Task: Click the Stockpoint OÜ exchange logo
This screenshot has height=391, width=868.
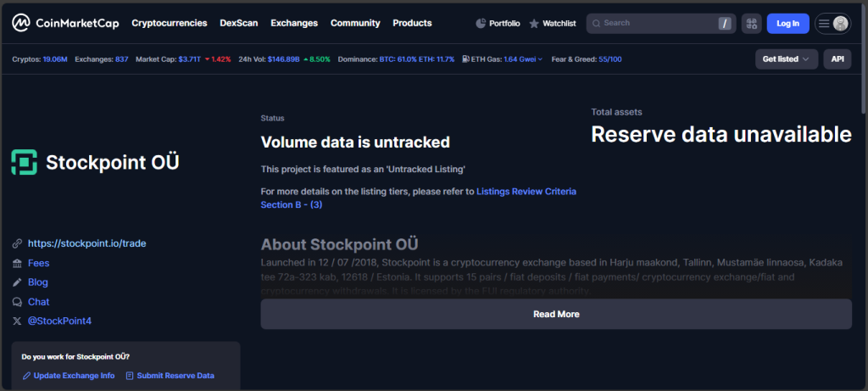Action: point(25,162)
